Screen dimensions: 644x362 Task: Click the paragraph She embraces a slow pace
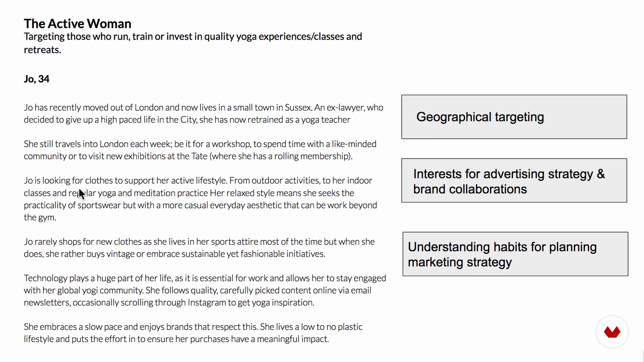click(193, 333)
